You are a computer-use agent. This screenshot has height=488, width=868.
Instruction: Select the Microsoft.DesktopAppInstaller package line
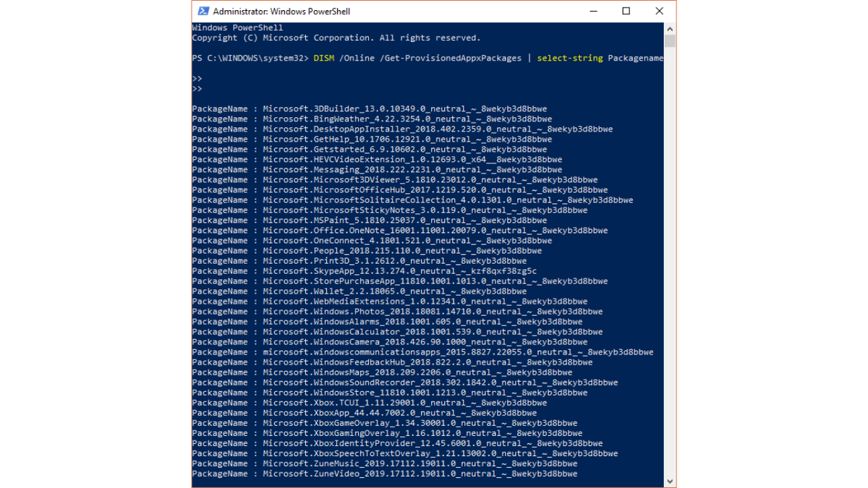coord(402,129)
